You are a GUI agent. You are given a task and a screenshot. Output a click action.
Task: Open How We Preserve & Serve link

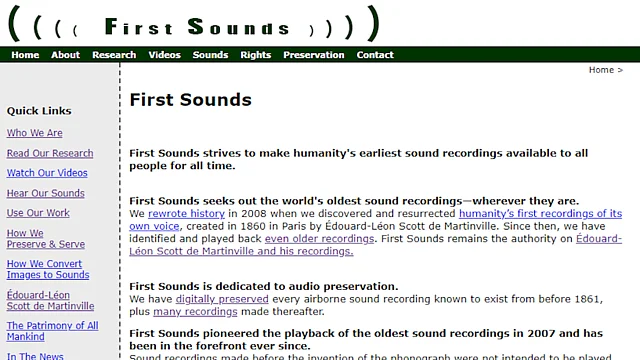(x=46, y=238)
